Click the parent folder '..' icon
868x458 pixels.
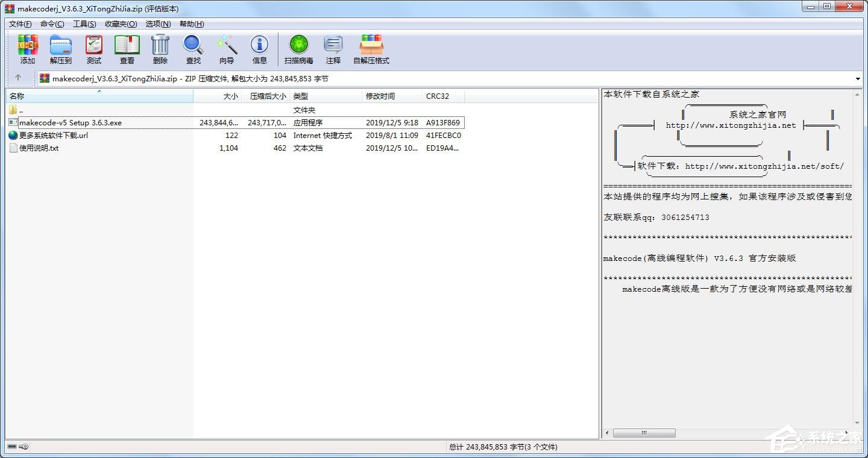coord(13,110)
